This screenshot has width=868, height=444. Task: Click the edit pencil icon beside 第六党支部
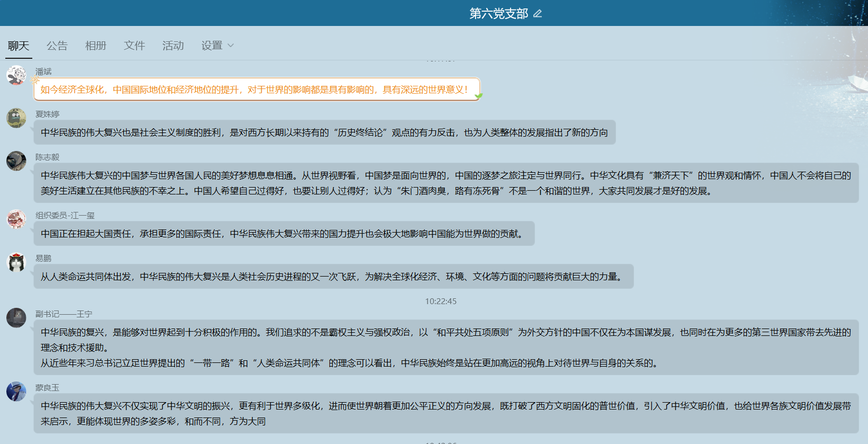(x=538, y=13)
